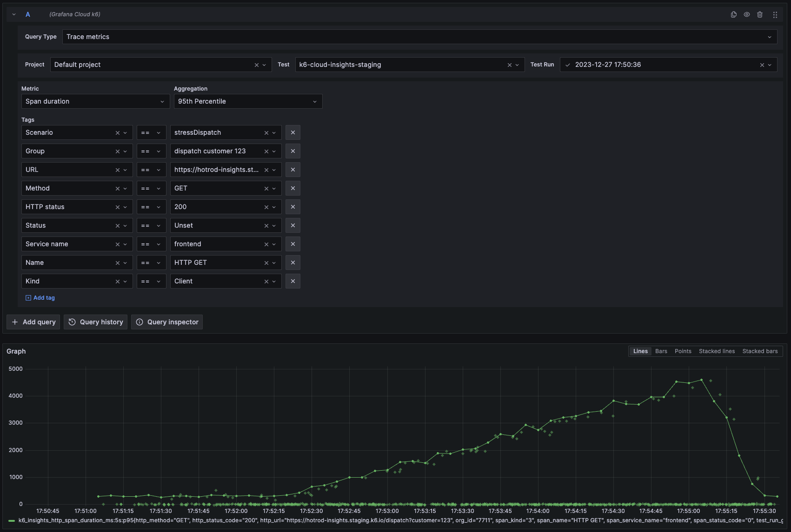This screenshot has width=791, height=532.
Task: Duplicate query A with the copy icon
Action: point(733,14)
